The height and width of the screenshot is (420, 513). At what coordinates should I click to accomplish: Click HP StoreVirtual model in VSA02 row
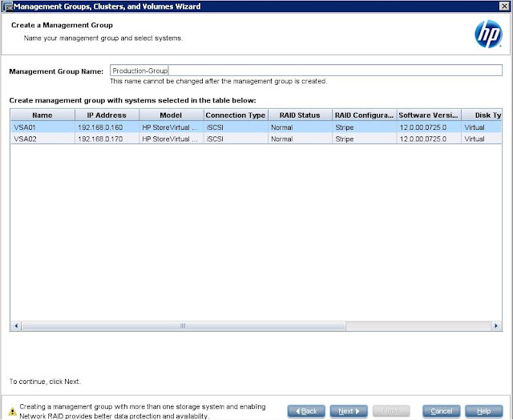tap(171, 139)
